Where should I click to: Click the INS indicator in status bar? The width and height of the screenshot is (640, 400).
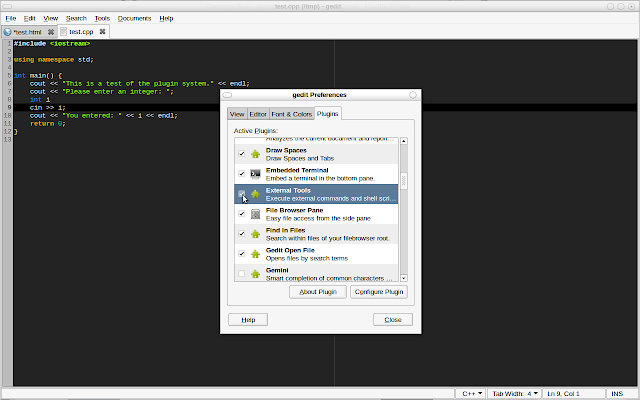(x=617, y=393)
